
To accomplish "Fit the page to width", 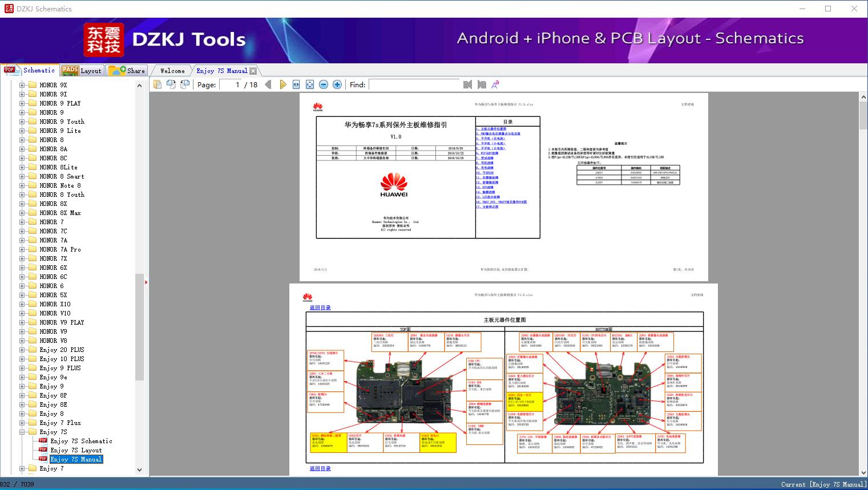I will (296, 84).
